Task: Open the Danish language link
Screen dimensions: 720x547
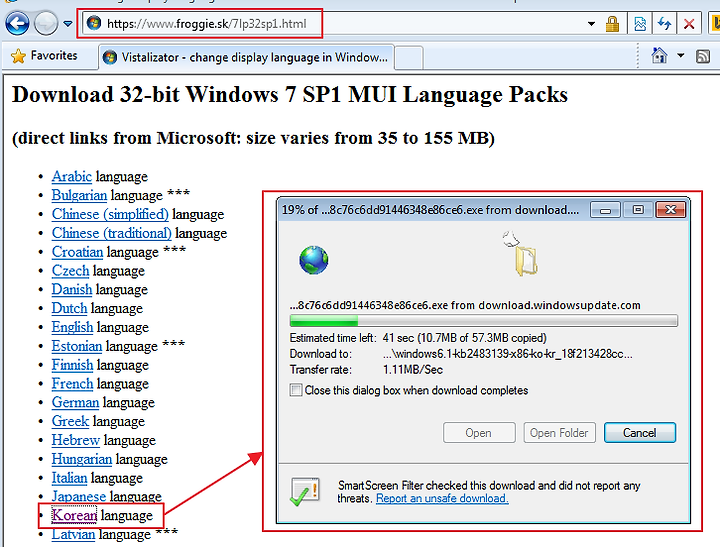Action: (x=72, y=289)
